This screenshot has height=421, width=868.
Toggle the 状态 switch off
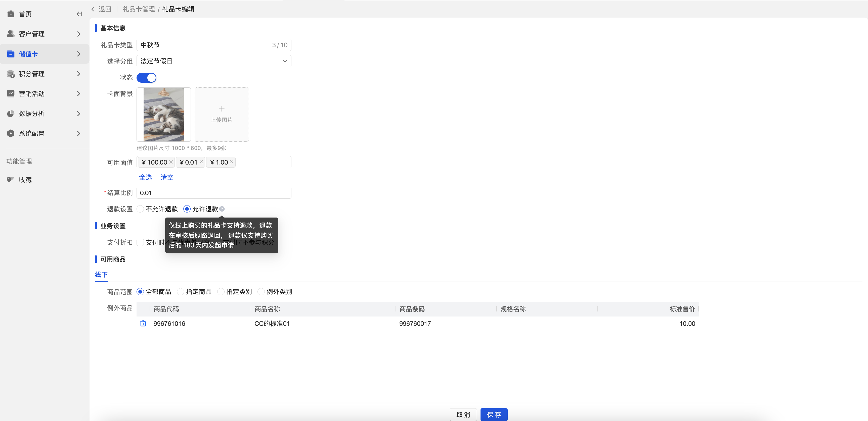(x=147, y=78)
